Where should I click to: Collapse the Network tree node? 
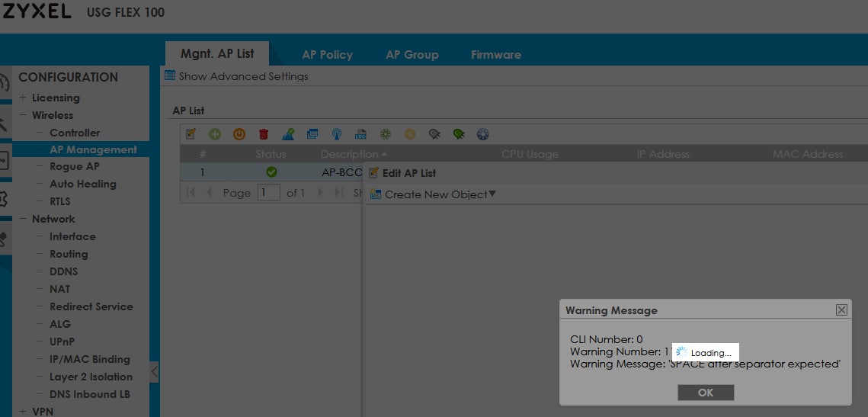point(23,219)
